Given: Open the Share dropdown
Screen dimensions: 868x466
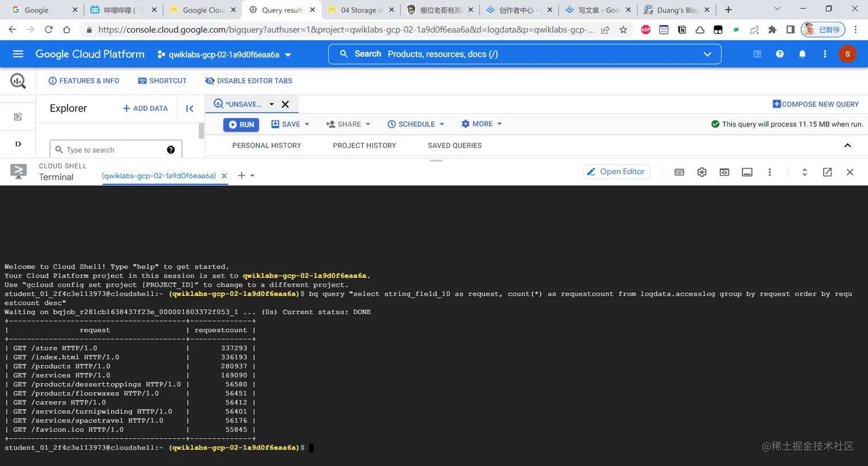Looking at the screenshot, I should point(348,124).
